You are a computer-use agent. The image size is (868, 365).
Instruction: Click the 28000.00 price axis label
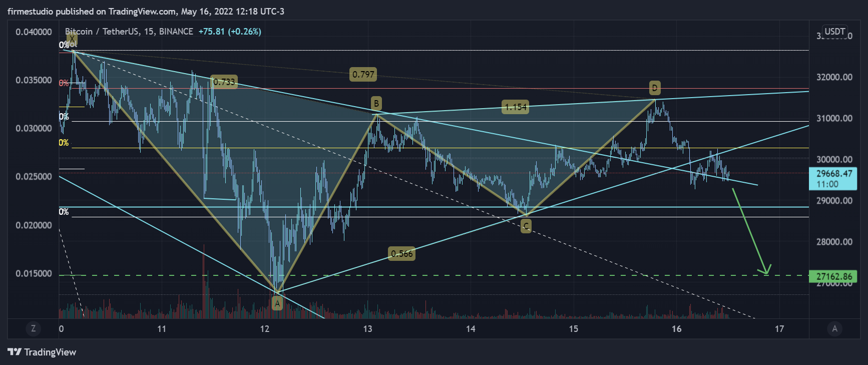(834, 242)
